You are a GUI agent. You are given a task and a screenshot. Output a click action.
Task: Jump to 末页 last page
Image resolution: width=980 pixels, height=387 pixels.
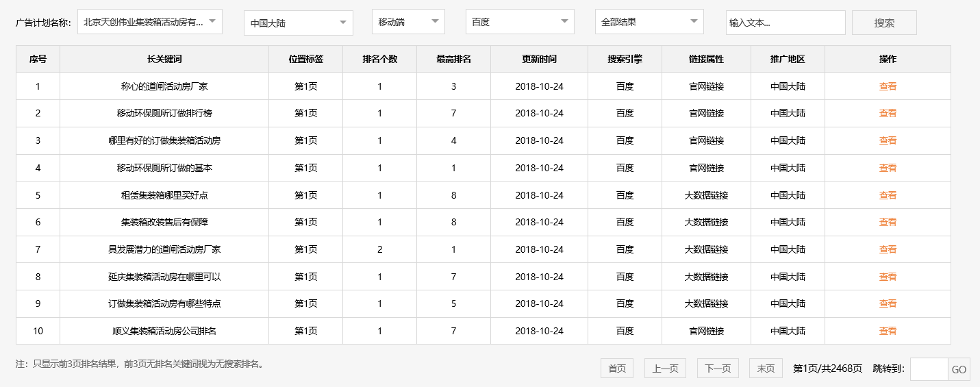766,369
